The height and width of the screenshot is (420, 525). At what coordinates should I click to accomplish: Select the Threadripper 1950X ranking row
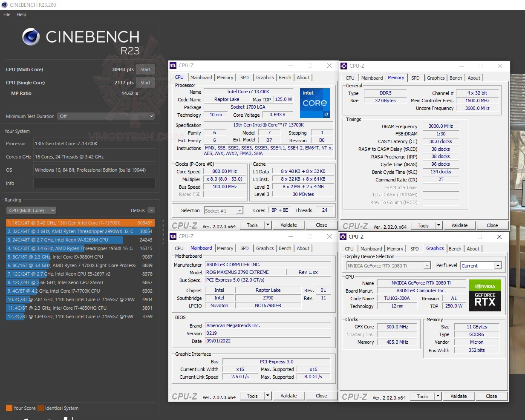tap(80, 248)
